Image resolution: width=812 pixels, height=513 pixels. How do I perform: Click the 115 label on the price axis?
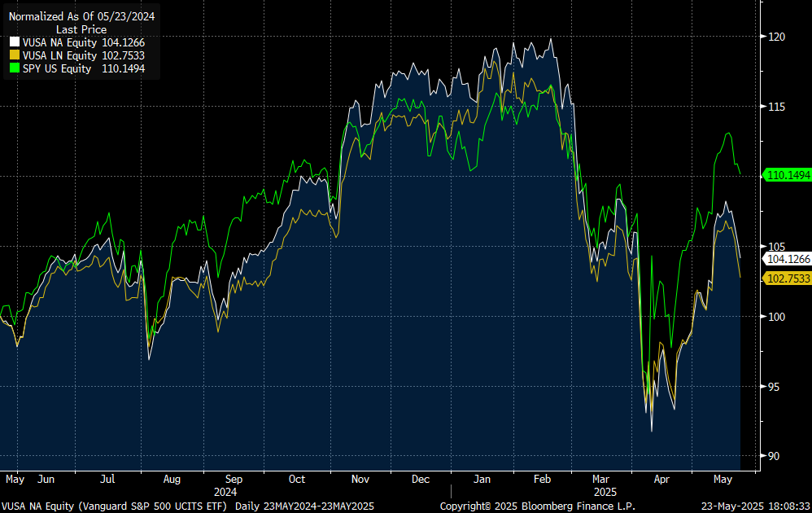point(777,107)
